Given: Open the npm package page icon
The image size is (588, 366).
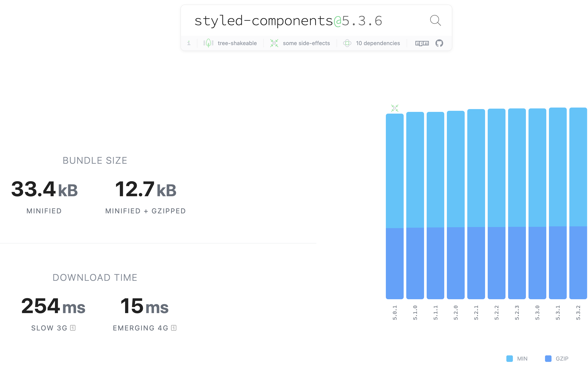Looking at the screenshot, I should pos(422,43).
